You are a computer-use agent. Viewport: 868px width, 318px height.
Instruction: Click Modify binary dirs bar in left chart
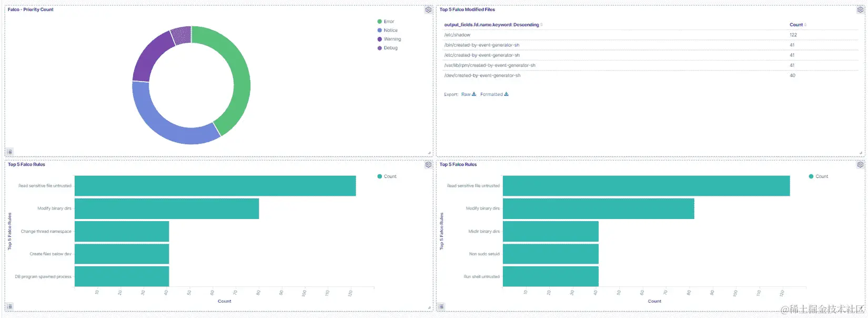pyautogui.click(x=167, y=208)
